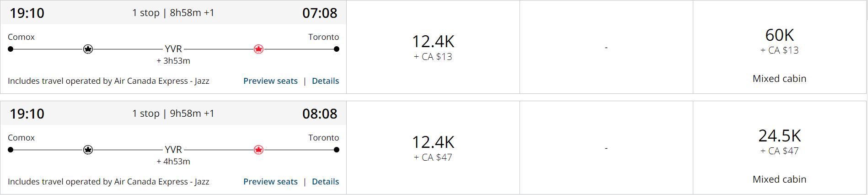Select the 24.5K Mixed cabin fare
The height and width of the screenshot is (195, 868).
(779, 148)
